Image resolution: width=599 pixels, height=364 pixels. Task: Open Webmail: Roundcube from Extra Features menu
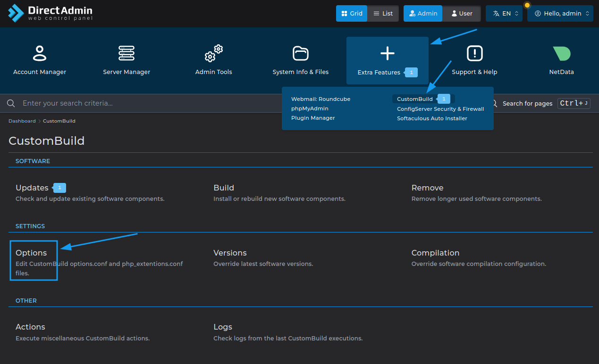(x=321, y=99)
